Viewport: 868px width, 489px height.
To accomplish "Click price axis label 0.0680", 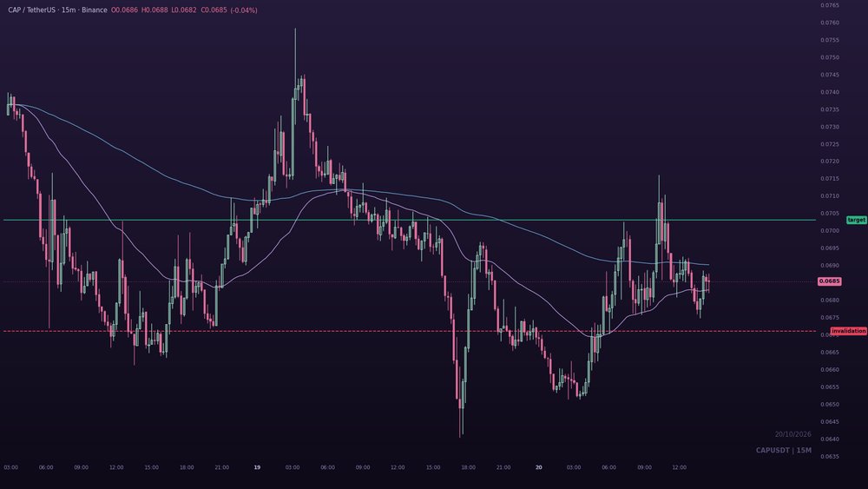I will 830,301.
